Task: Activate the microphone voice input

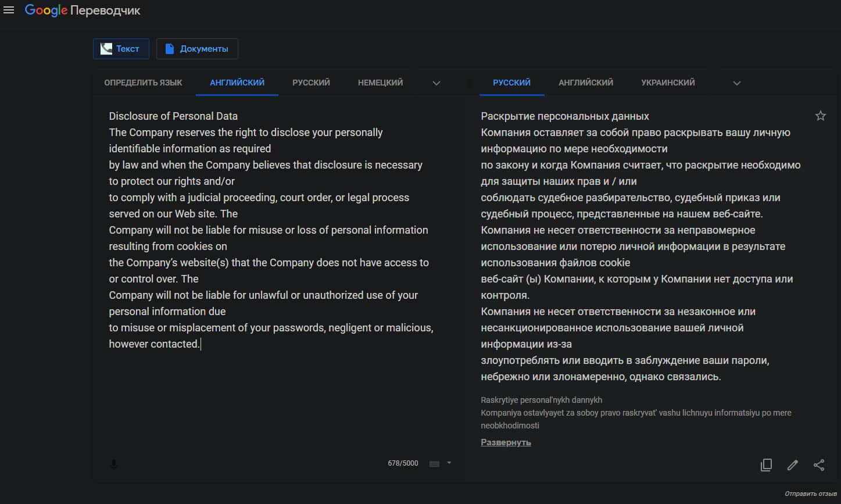Action: pos(114,464)
